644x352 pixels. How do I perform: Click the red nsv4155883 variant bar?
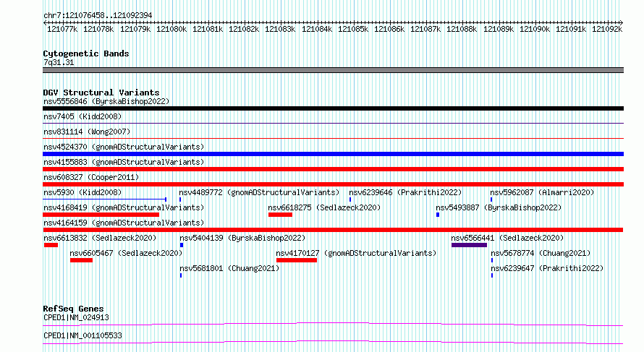(333, 169)
